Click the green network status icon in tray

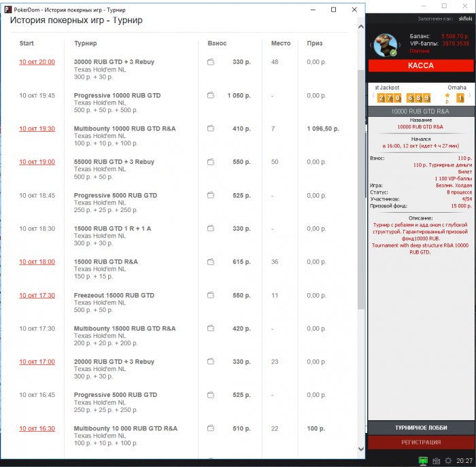[423, 461]
